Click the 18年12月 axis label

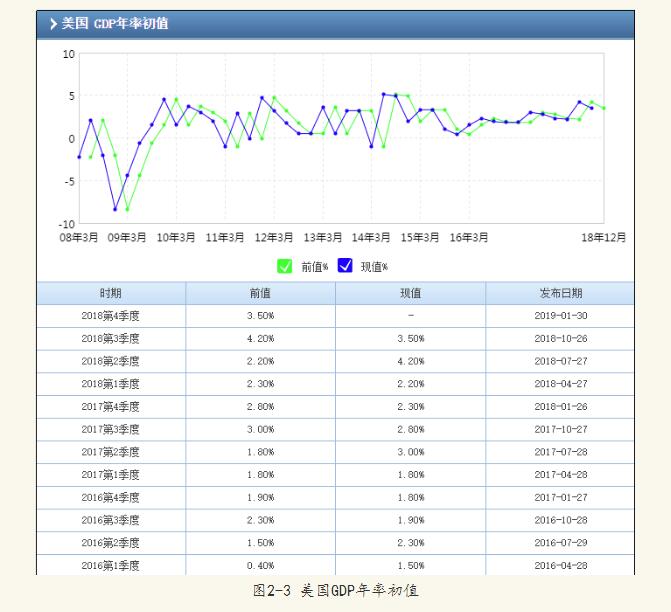(x=603, y=237)
